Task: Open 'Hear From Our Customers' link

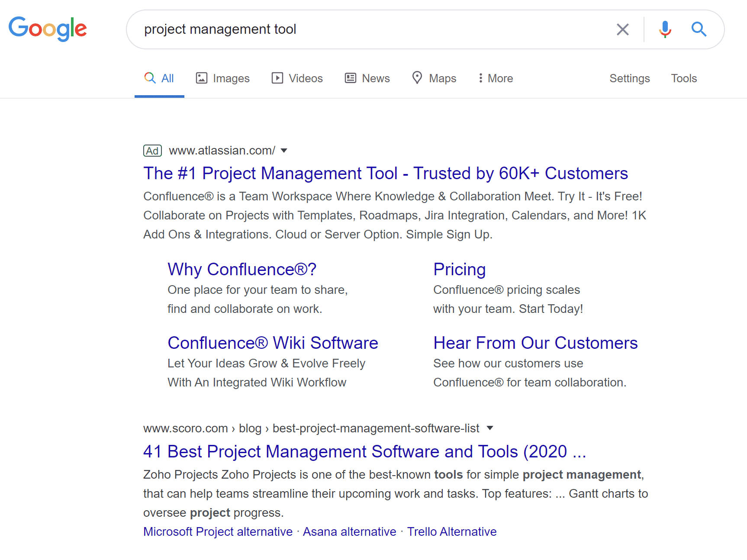Action: (x=535, y=343)
